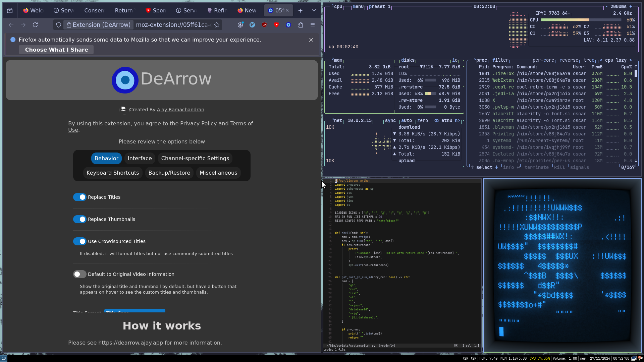Go forward in browser history
This screenshot has height=362, width=644.
(x=23, y=25)
